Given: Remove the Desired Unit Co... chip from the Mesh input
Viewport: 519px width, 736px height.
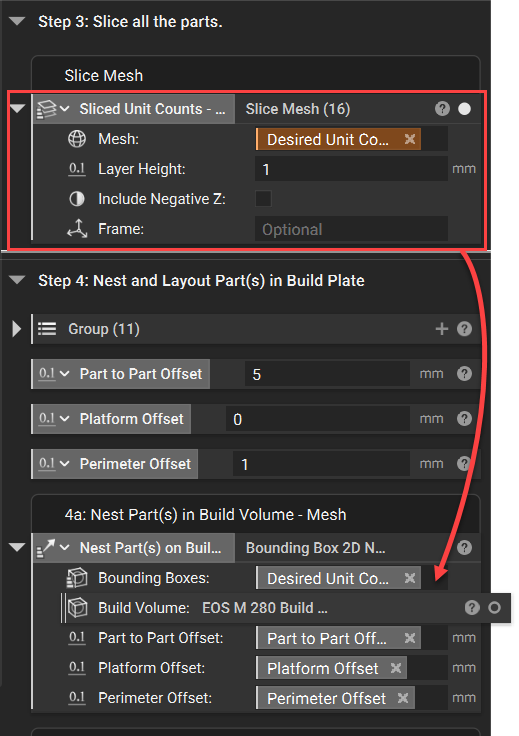Looking at the screenshot, I should pos(410,139).
